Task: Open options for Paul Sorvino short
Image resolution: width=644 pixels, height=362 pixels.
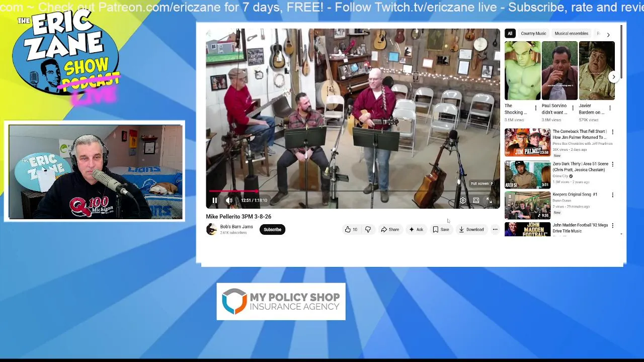Action: click(573, 108)
